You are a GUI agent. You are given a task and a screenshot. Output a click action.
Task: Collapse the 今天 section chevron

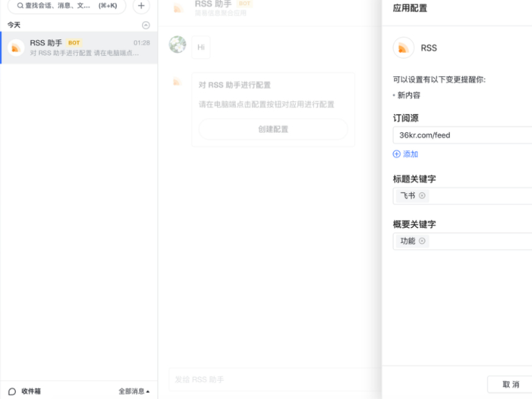[x=146, y=25]
